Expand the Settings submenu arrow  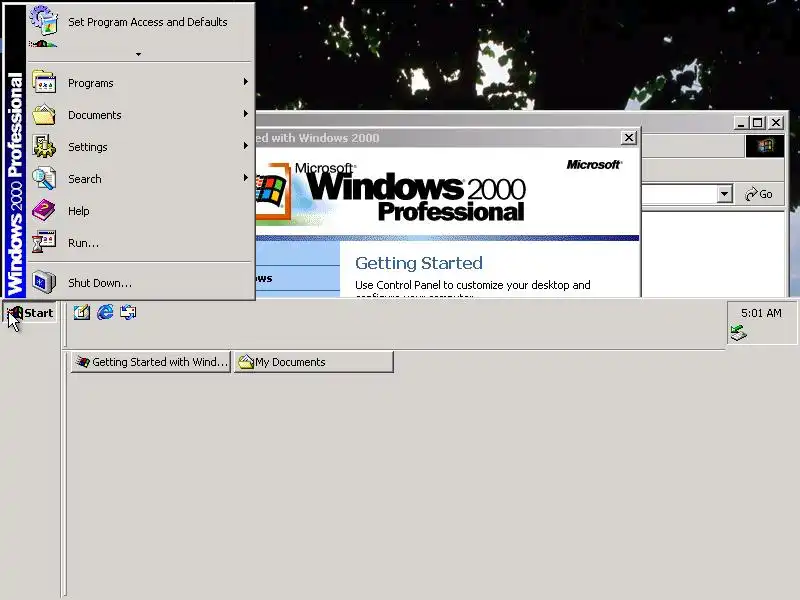click(246, 146)
